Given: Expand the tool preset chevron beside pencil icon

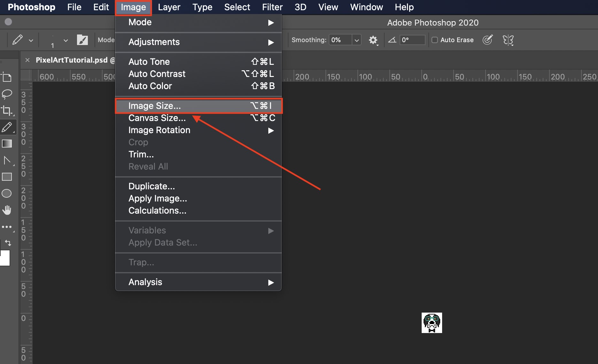Looking at the screenshot, I should [x=31, y=41].
